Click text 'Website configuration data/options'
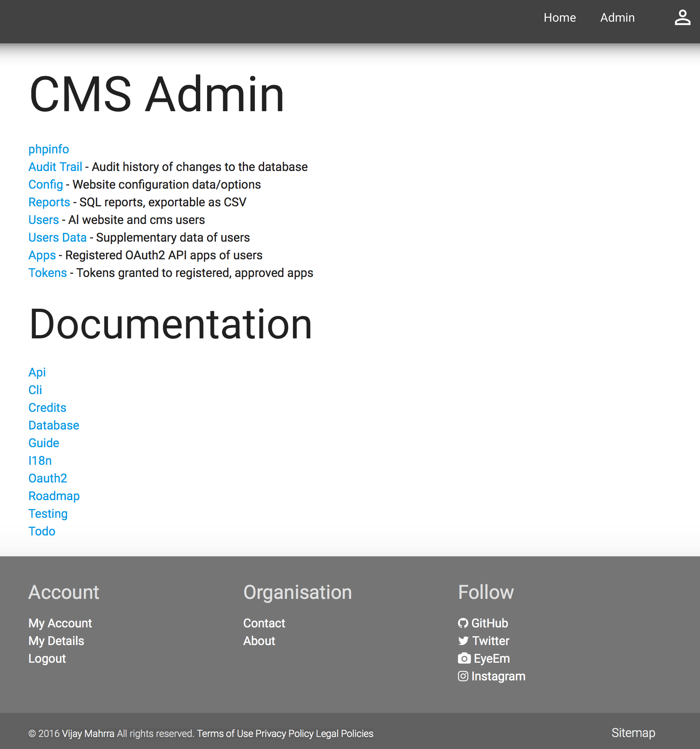 click(x=167, y=184)
